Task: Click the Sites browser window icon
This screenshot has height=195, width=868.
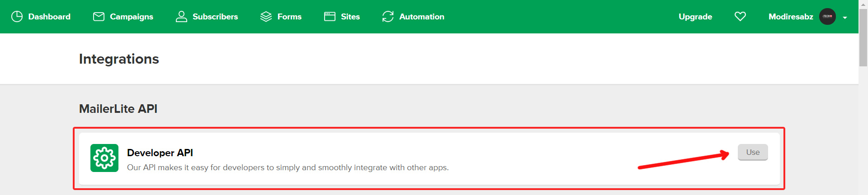Action: pos(330,17)
